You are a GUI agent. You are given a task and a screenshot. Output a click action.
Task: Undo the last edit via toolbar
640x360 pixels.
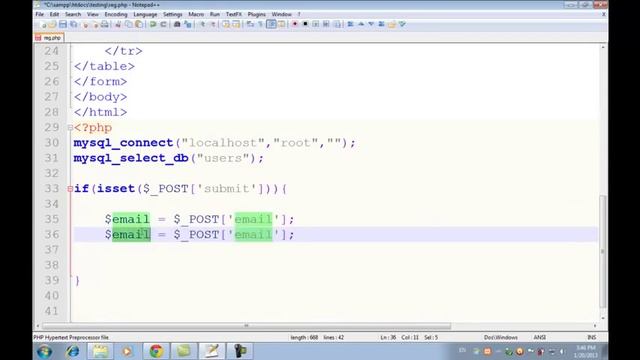(153, 24)
